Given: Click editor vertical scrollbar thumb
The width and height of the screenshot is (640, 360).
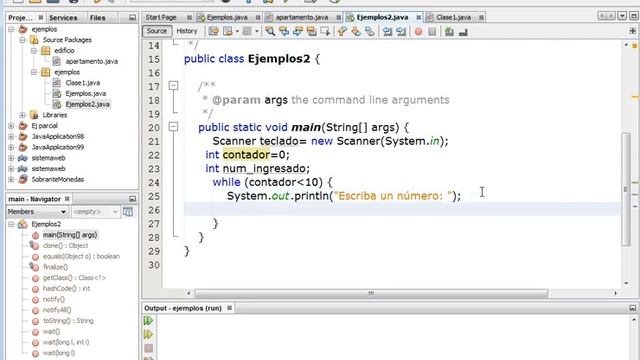Looking at the screenshot, I should tap(625, 189).
